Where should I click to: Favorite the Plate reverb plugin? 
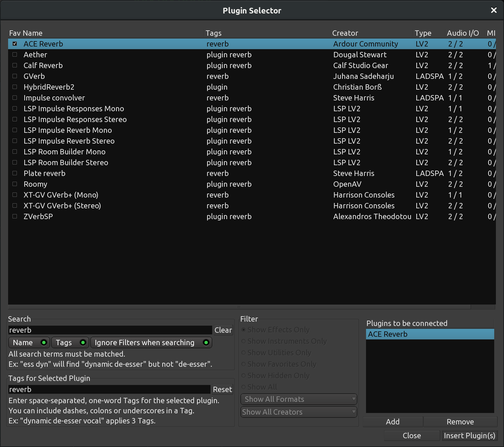click(x=15, y=173)
